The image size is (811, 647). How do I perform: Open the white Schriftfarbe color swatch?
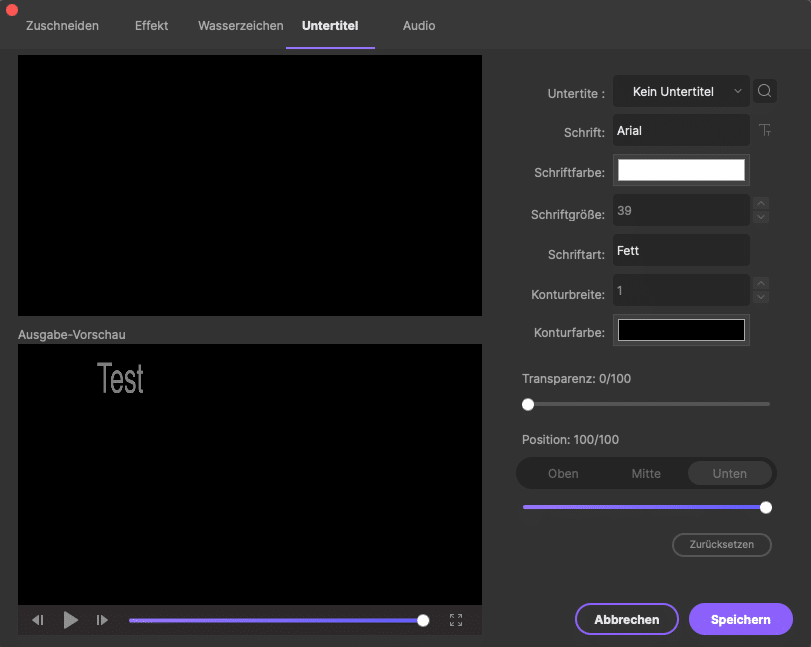pos(681,170)
